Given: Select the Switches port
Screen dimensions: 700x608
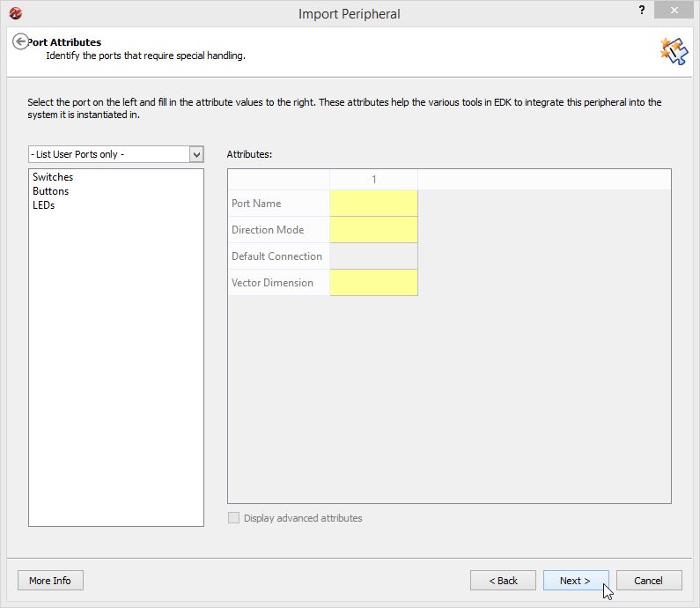Looking at the screenshot, I should pyautogui.click(x=53, y=177).
